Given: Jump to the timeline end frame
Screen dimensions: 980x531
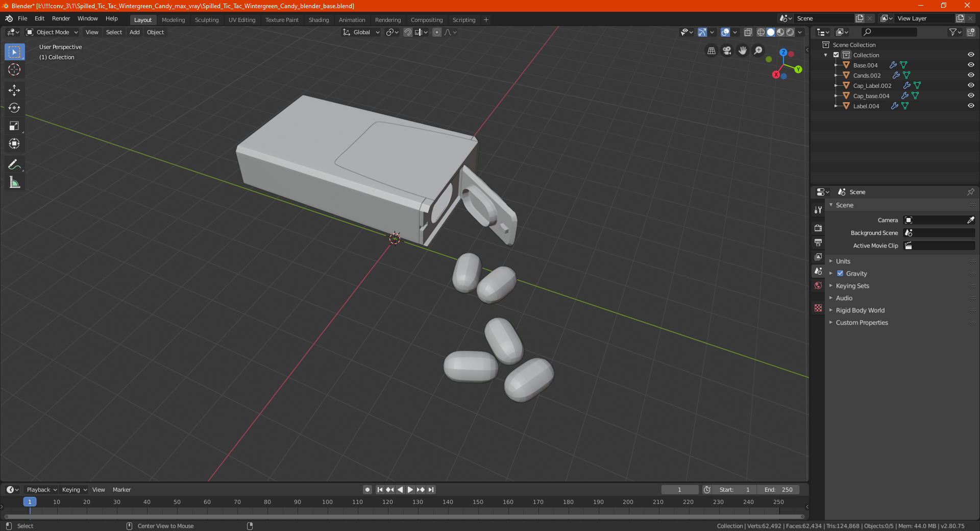Looking at the screenshot, I should coord(431,490).
